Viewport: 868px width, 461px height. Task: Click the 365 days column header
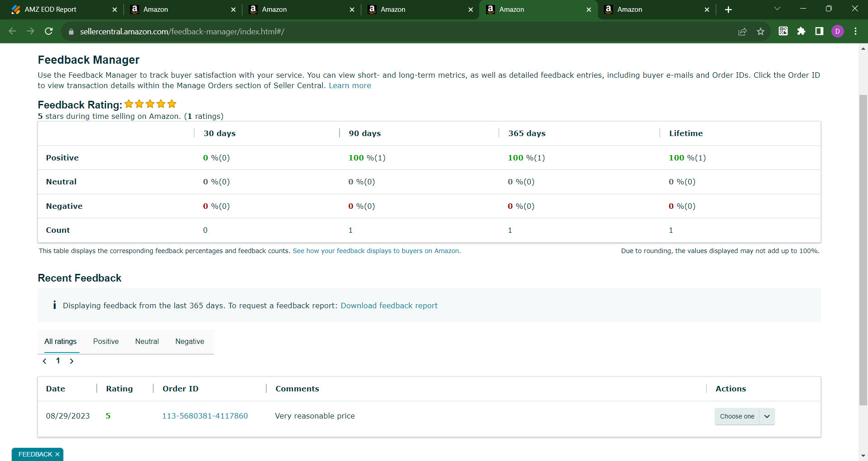[x=527, y=133]
